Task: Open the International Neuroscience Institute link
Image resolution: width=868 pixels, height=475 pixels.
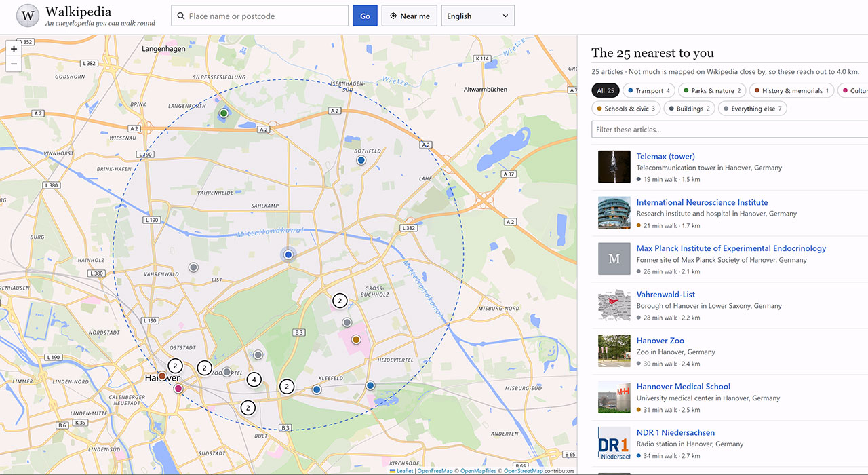Action: 702,202
